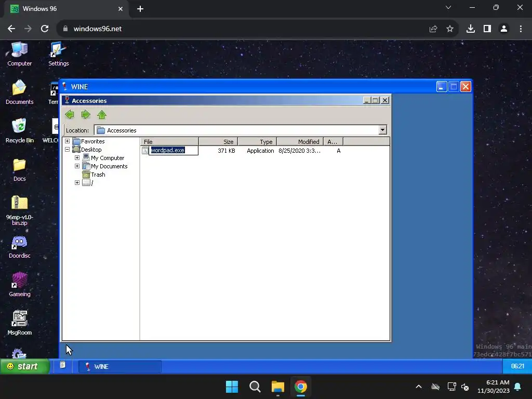Image resolution: width=532 pixels, height=399 pixels.
Task: Open the Documents desktop icon
Action: point(19,92)
